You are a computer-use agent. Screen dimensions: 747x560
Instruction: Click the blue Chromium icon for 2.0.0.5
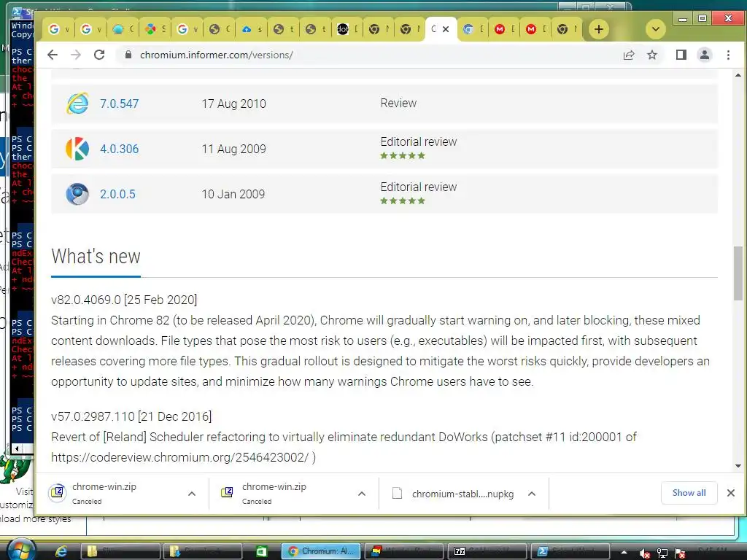(77, 194)
